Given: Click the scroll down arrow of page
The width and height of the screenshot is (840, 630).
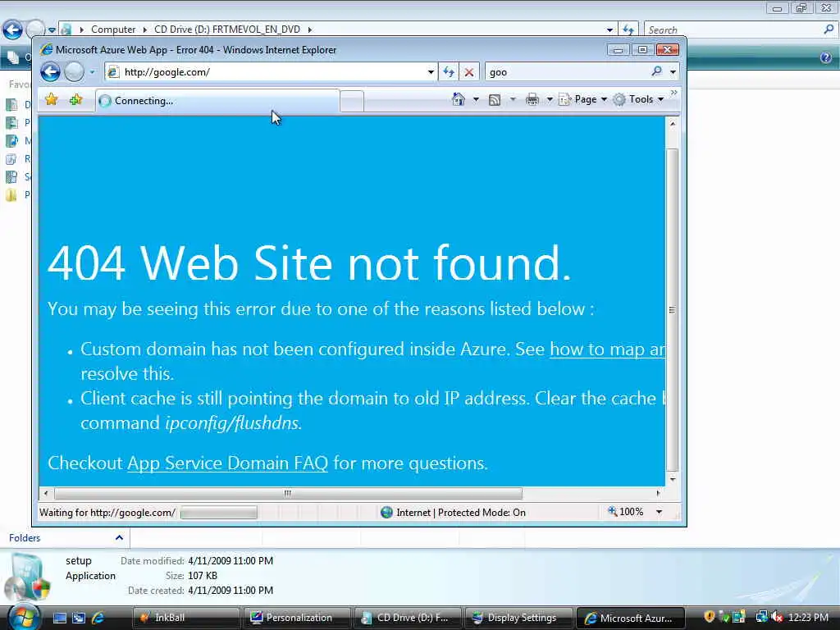Looking at the screenshot, I should point(673,479).
